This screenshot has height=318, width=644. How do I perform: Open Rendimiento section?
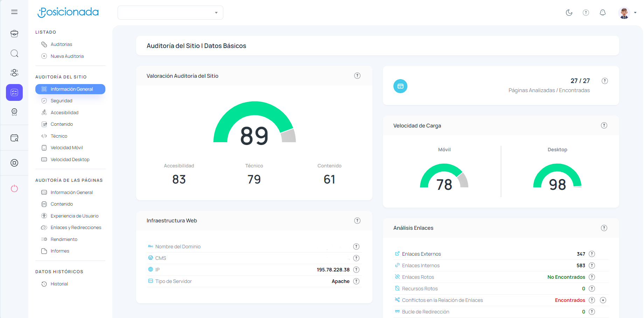click(64, 239)
